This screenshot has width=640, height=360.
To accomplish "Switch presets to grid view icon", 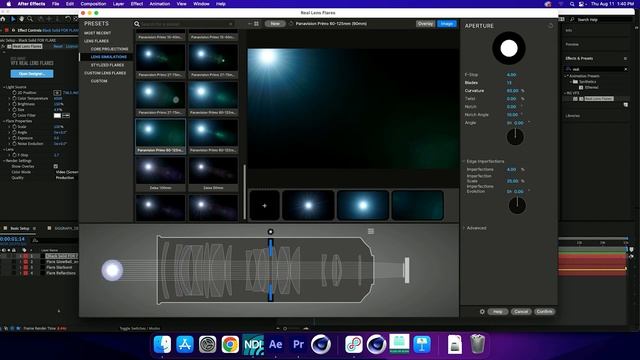I will (256, 24).
